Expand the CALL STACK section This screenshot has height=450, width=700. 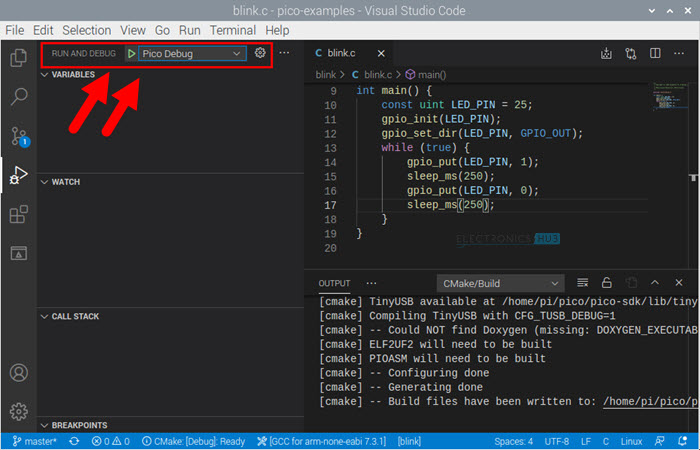[x=74, y=316]
